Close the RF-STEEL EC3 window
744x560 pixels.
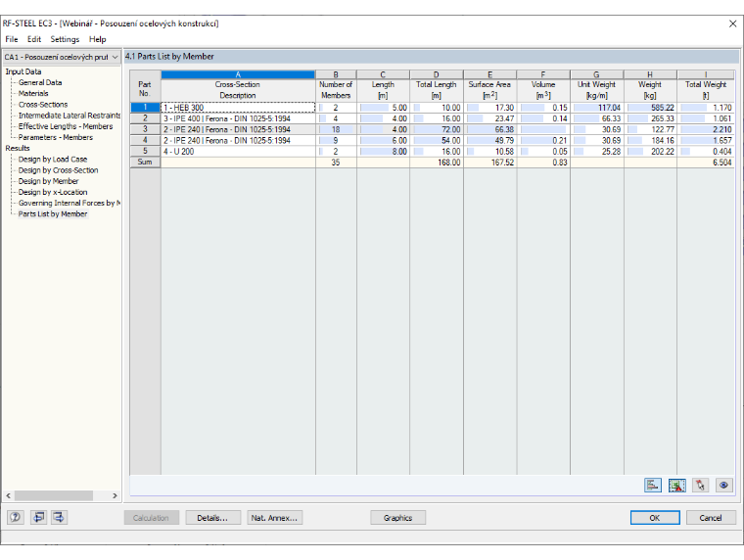pyautogui.click(x=732, y=23)
